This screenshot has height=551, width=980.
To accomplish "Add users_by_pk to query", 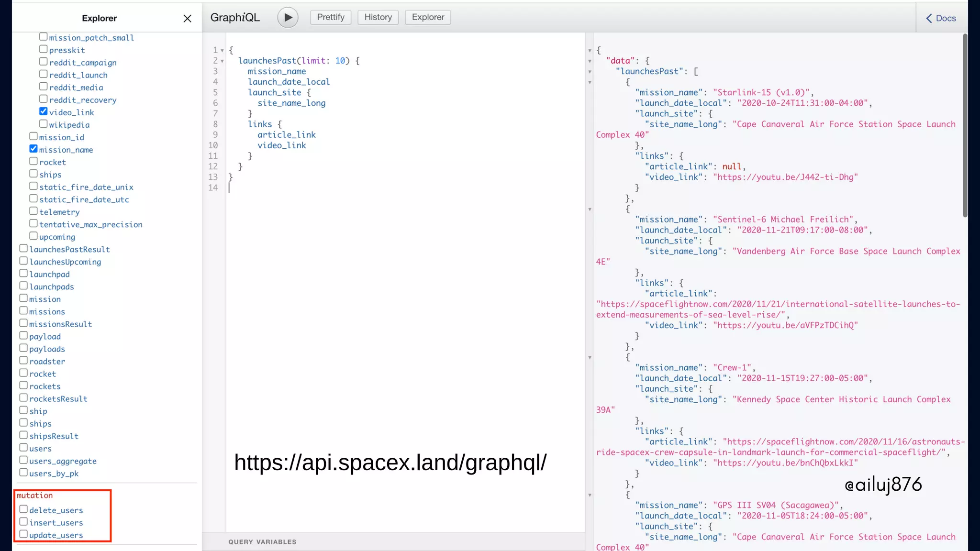I will [x=23, y=472].
